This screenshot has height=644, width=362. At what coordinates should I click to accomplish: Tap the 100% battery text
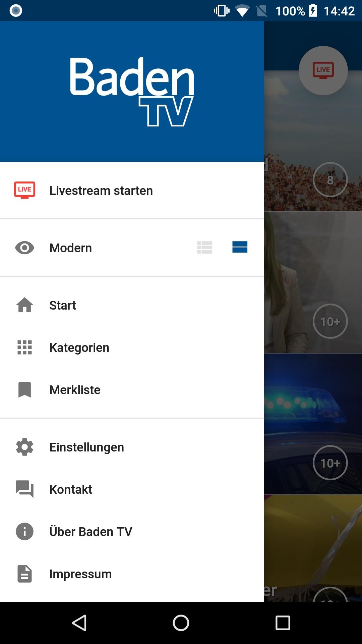[290, 11]
